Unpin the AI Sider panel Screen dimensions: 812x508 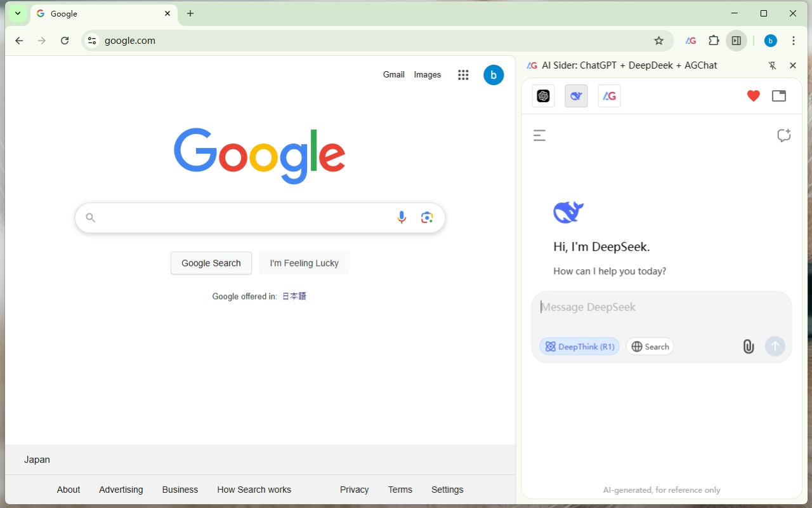click(772, 65)
